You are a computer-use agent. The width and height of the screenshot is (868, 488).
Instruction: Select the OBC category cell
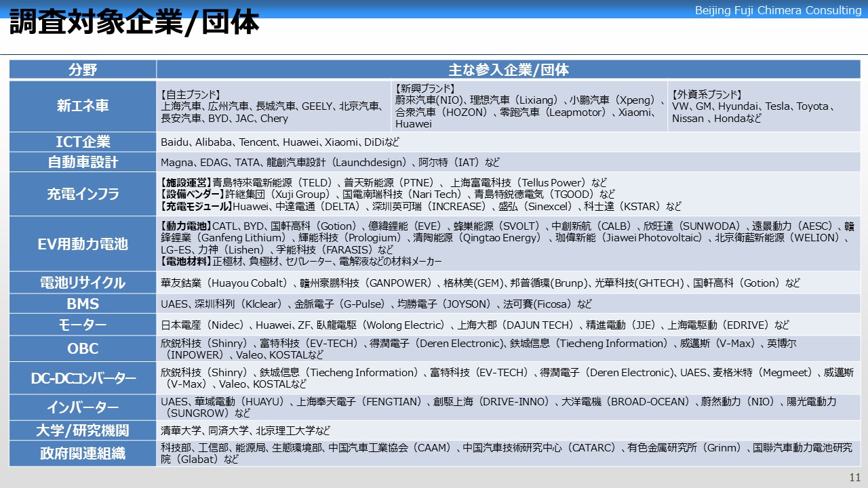click(x=83, y=348)
